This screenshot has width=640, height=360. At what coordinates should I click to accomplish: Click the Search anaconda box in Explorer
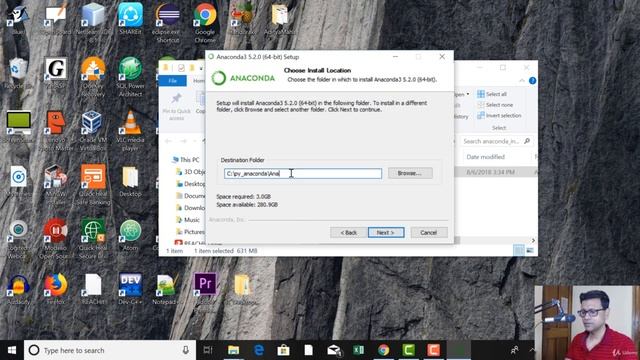[496, 141]
